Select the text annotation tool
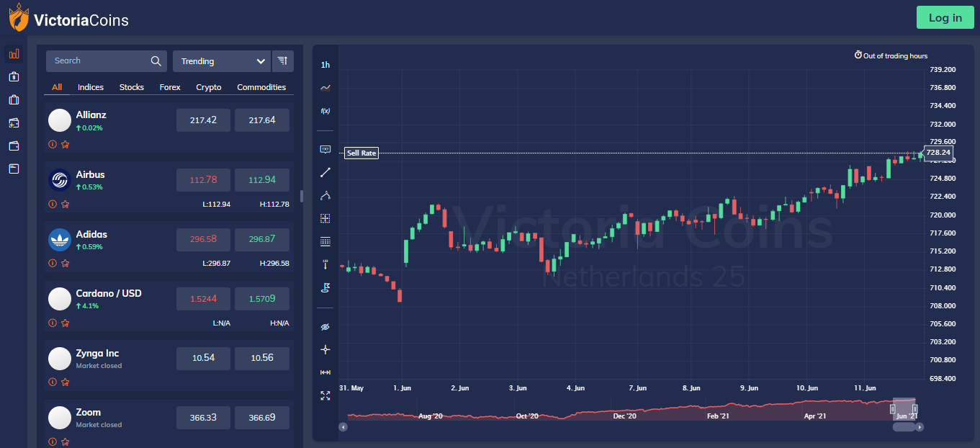The width and height of the screenshot is (980, 448). coord(325,149)
